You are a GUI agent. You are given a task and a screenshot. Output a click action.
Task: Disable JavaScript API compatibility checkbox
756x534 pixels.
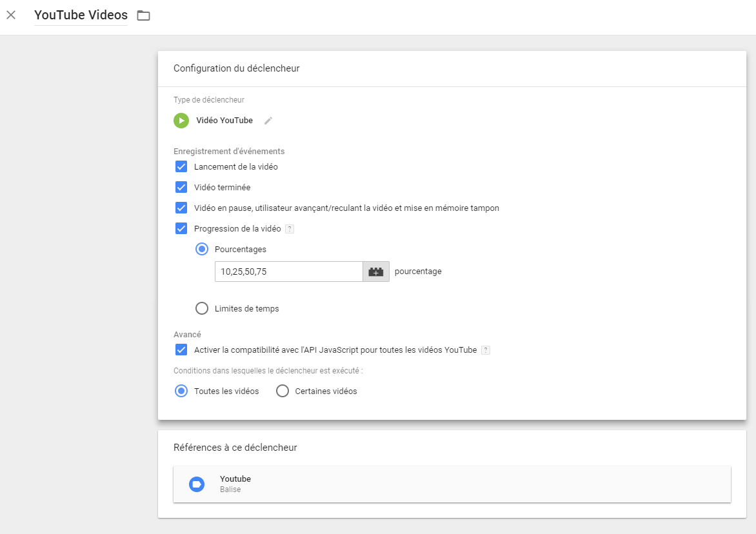pyautogui.click(x=181, y=350)
